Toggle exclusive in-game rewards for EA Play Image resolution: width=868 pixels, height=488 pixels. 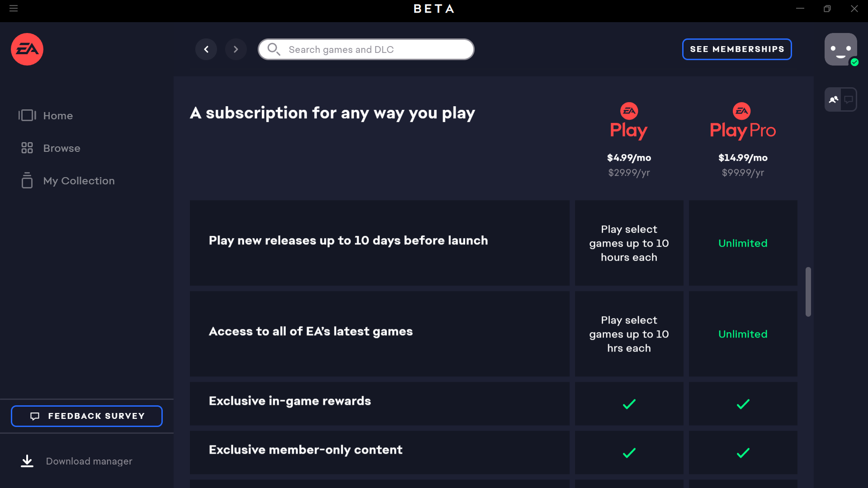[x=629, y=404]
